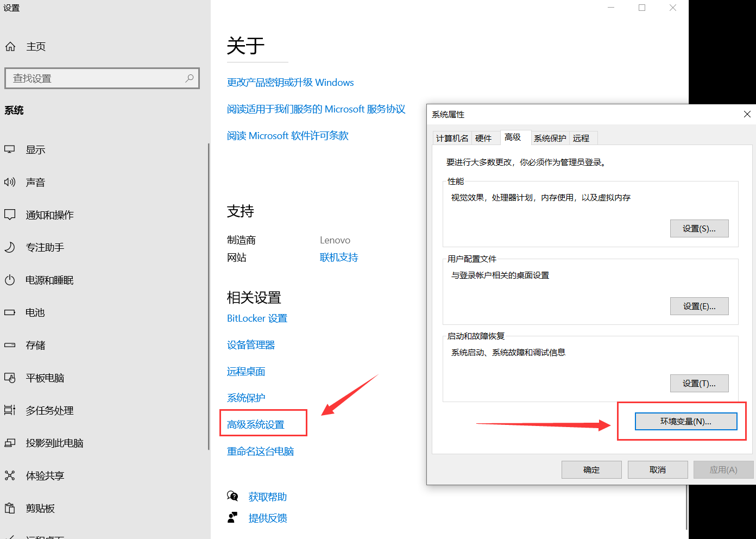The width and height of the screenshot is (756, 539).
Task: Open 高级系统设置 link
Action: pyautogui.click(x=256, y=425)
